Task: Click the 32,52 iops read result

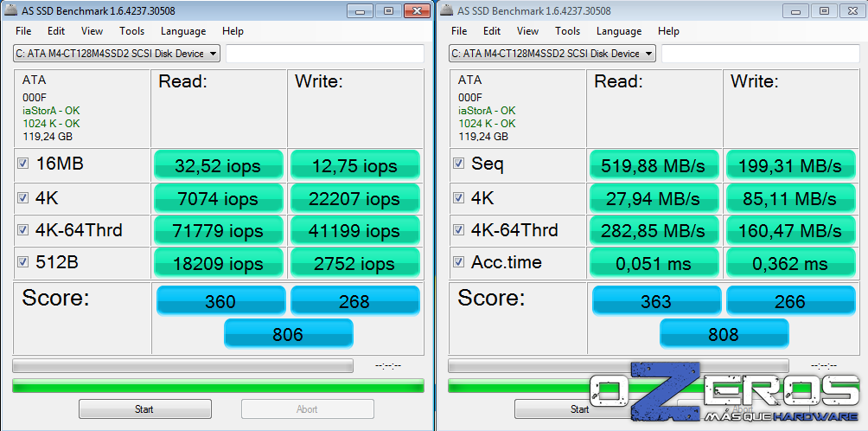Action: click(219, 165)
